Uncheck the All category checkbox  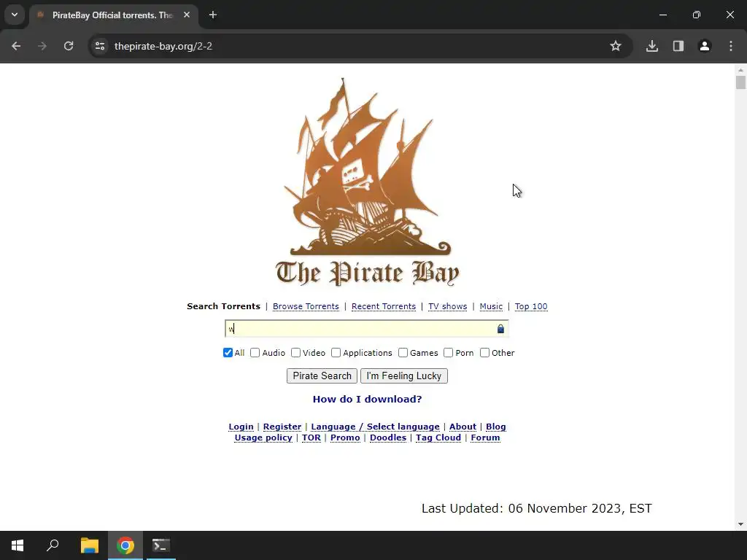pos(228,353)
